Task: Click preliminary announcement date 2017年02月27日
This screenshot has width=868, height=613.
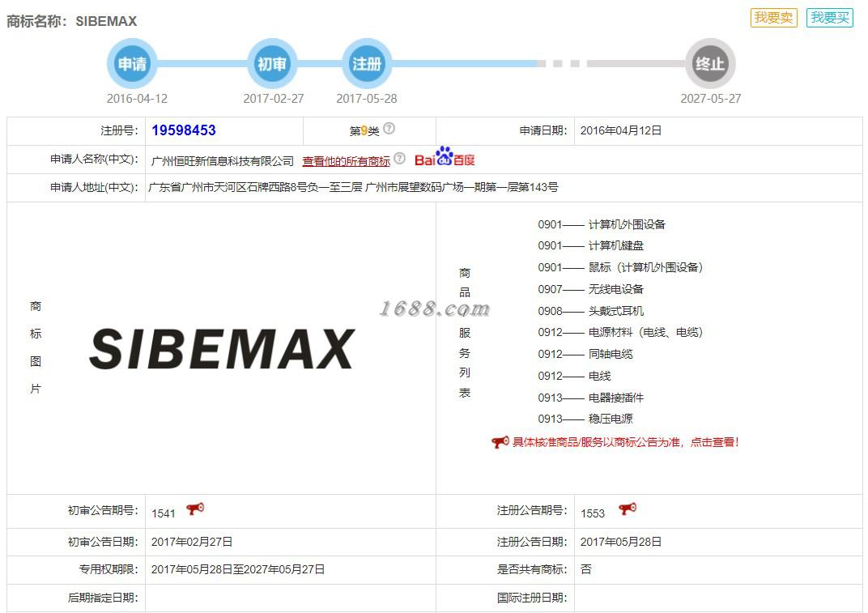Action: (192, 542)
